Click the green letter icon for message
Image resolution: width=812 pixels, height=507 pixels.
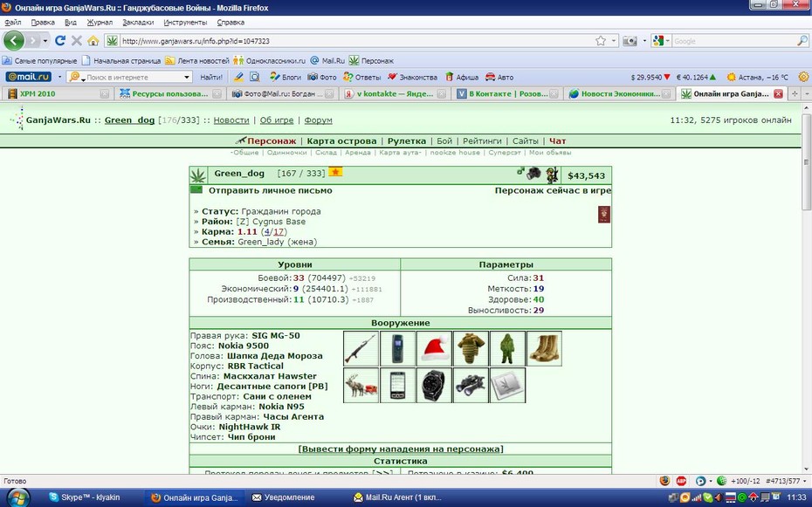(196, 190)
